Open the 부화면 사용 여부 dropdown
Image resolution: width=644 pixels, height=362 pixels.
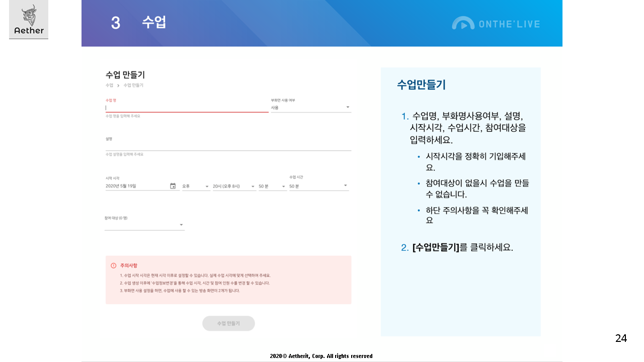click(310, 108)
